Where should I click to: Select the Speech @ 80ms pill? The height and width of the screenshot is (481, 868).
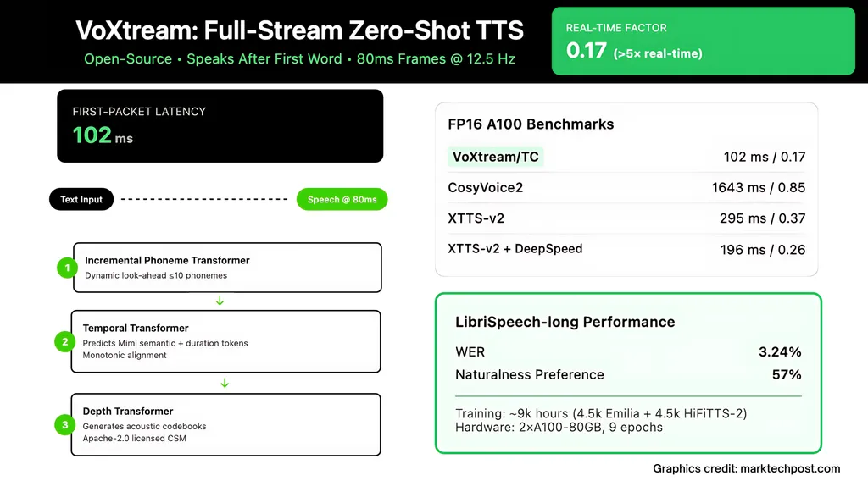[x=342, y=200]
